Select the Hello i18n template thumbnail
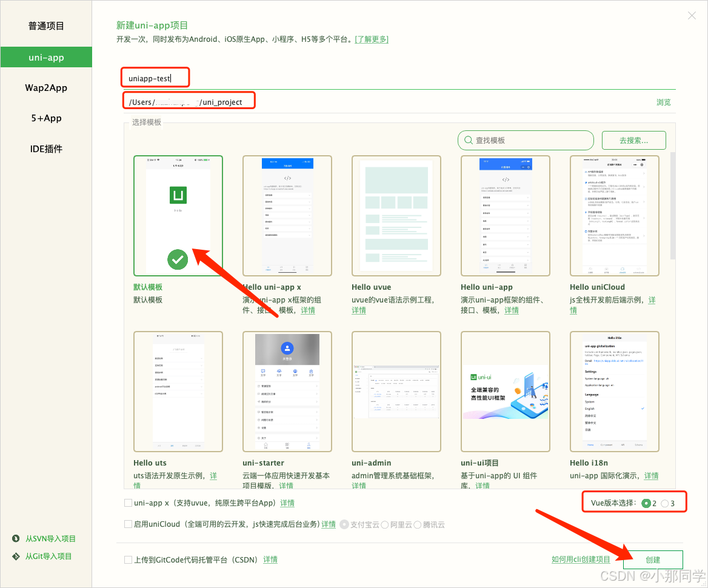This screenshot has width=708, height=588. (615, 392)
